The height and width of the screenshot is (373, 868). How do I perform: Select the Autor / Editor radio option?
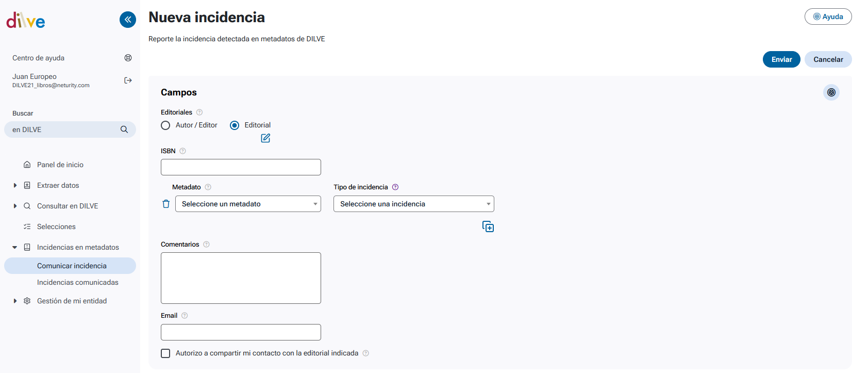point(165,125)
